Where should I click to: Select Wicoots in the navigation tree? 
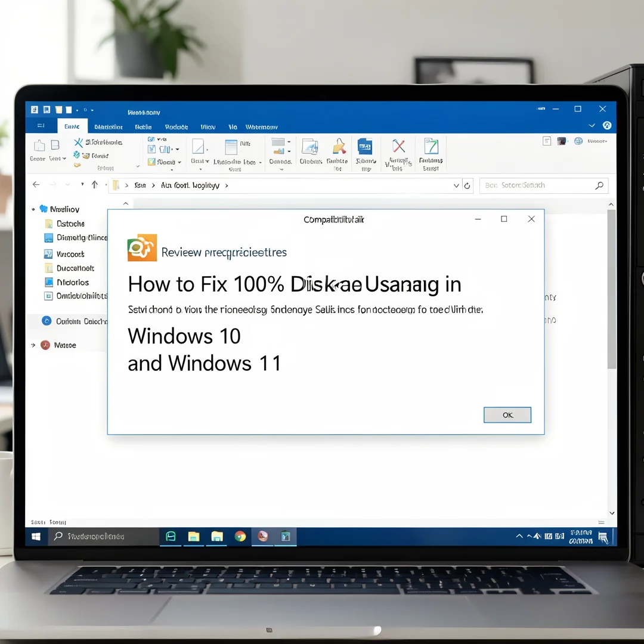pyautogui.click(x=70, y=254)
